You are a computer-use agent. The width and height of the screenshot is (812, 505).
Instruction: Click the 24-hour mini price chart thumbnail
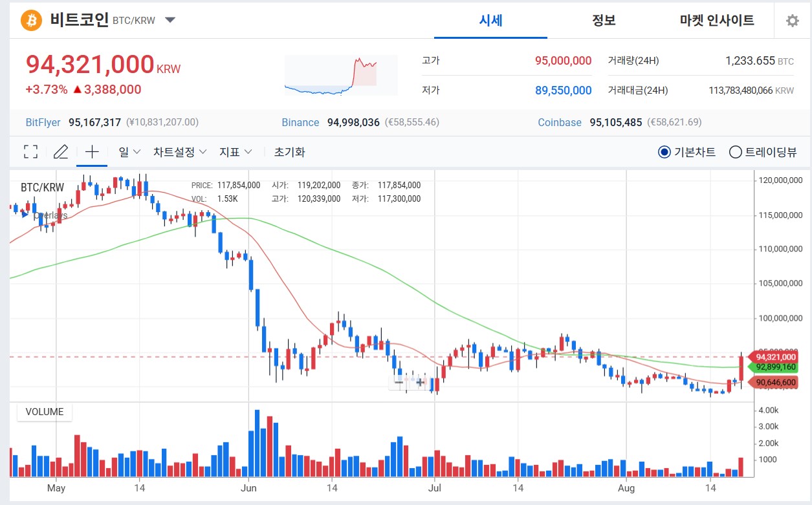pyautogui.click(x=341, y=76)
